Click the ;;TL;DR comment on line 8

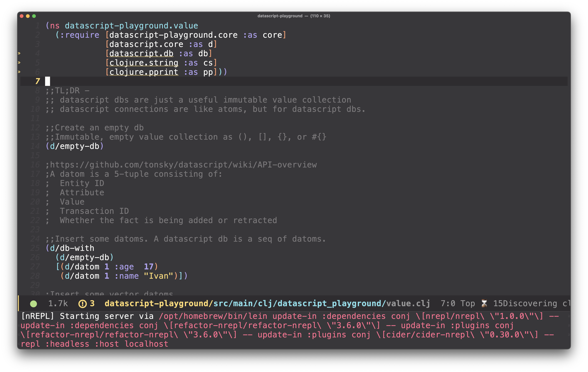click(x=67, y=91)
